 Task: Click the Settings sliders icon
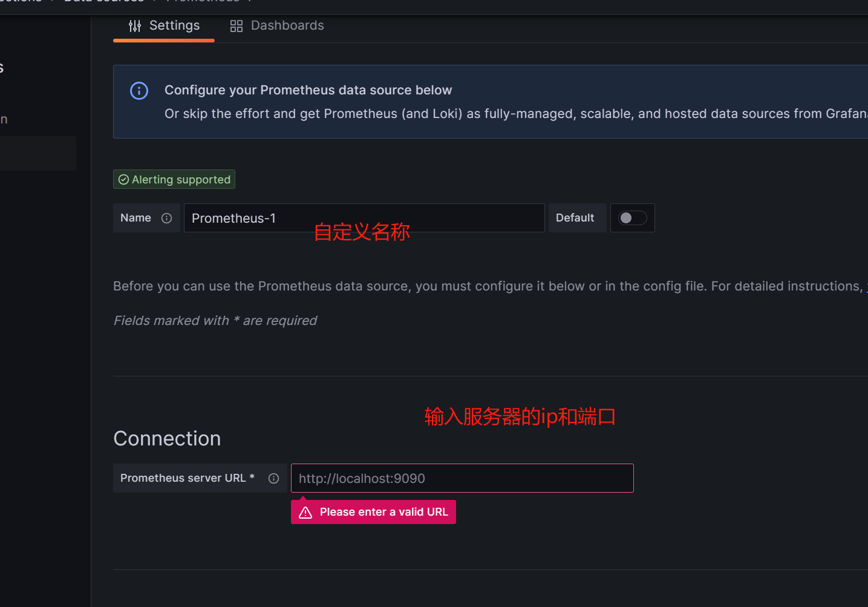click(135, 26)
